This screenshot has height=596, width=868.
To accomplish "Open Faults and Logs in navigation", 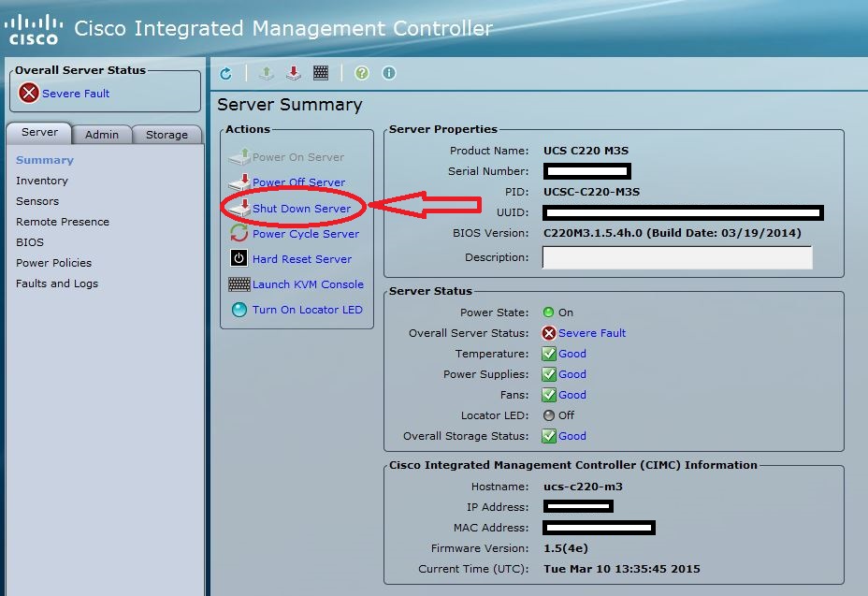I will [57, 283].
